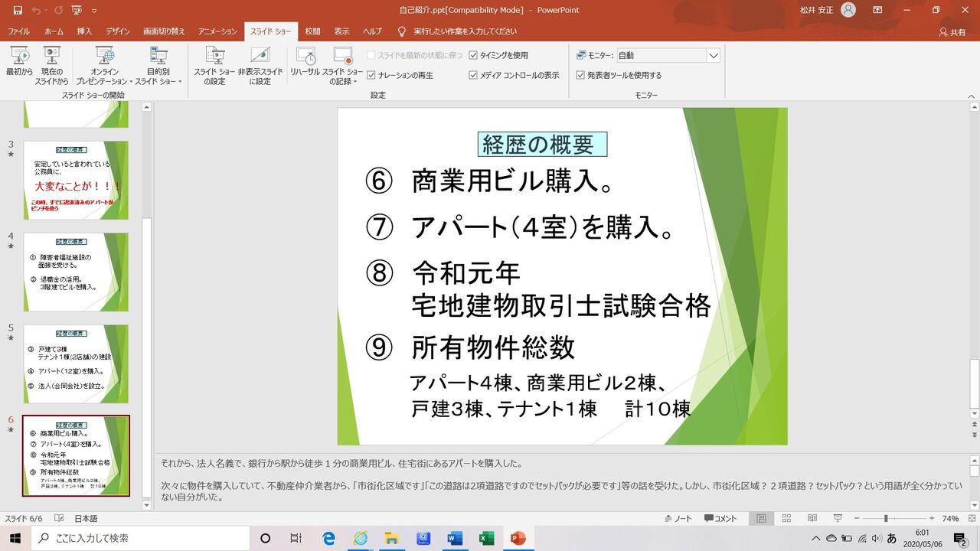This screenshot has width=980, height=551.
Task: Switch to reading view in status bar
Action: 812,518
